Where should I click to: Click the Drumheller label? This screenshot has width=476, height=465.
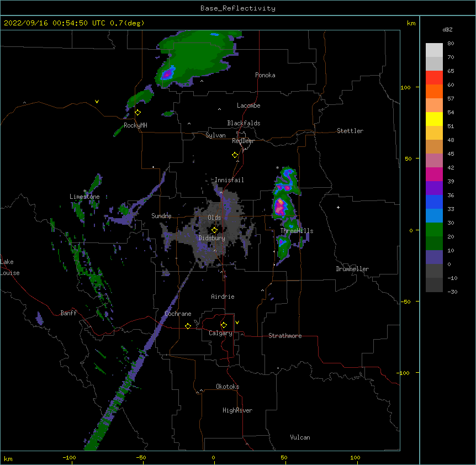(352, 269)
